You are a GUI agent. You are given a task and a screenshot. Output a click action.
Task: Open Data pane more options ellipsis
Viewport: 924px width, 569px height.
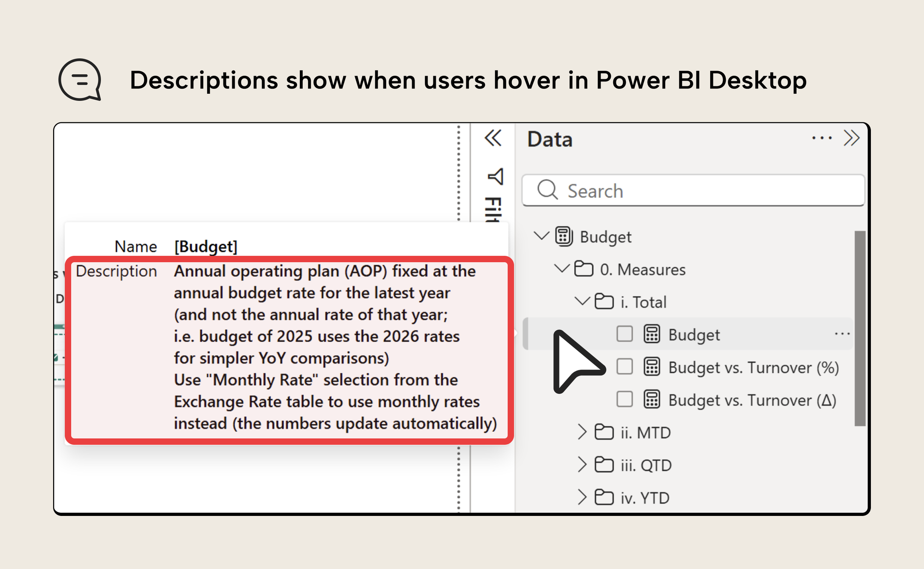pyautogui.click(x=822, y=138)
